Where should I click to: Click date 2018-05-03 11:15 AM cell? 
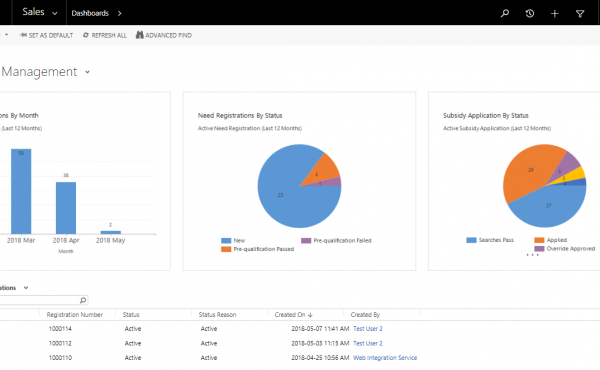point(320,343)
